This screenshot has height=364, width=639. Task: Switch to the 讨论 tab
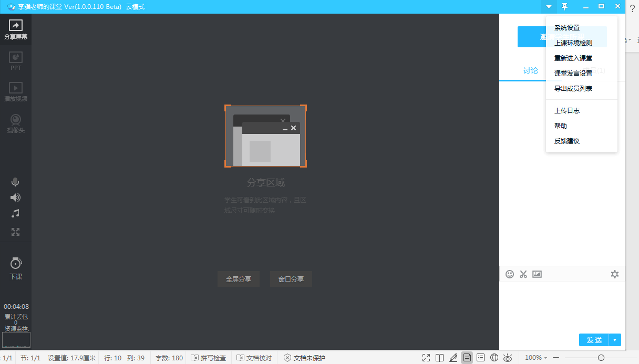pos(531,71)
